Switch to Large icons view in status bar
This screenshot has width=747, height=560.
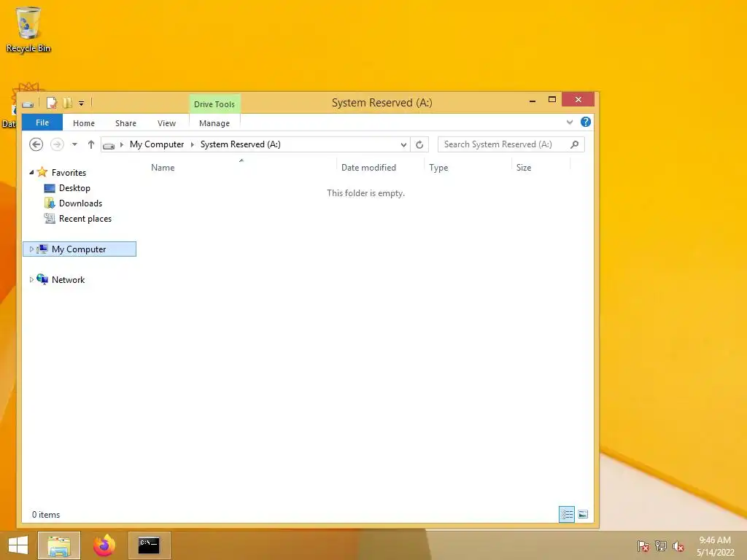(583, 514)
